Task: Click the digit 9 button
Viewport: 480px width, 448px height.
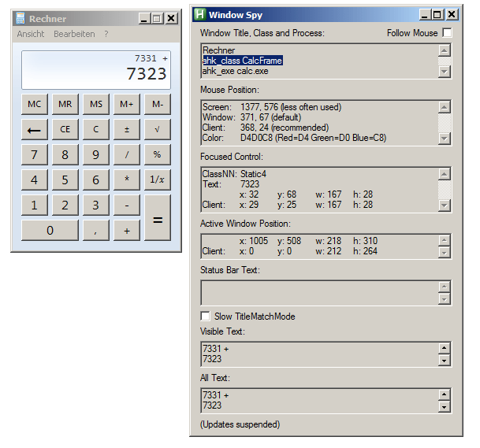Action: pos(96,154)
